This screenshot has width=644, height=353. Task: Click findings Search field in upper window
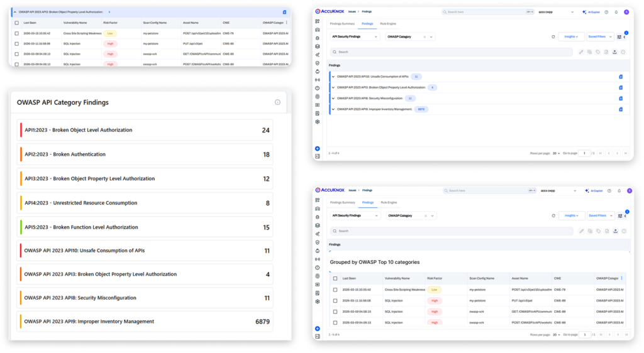(451, 52)
